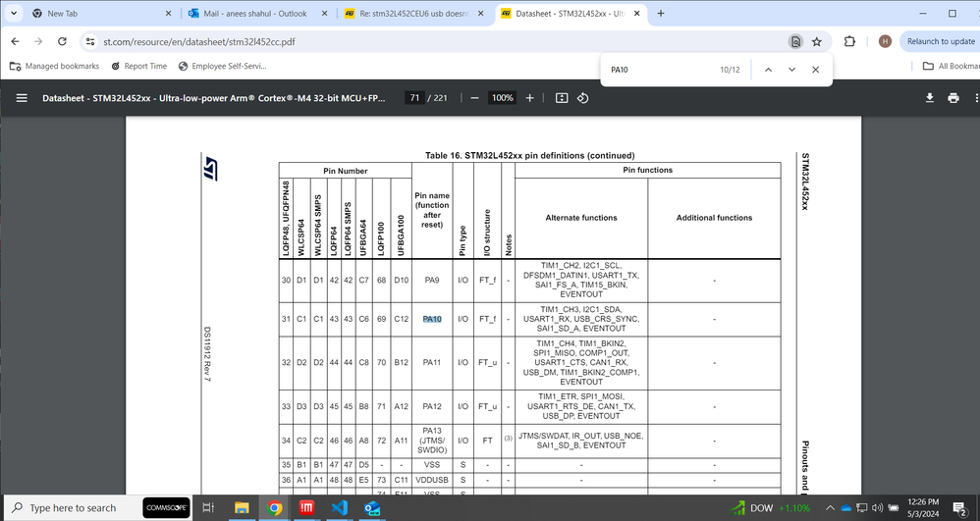Screen dimensions: 980x521
Task: Open Employee Self-Service bookmark
Action: 223,66
